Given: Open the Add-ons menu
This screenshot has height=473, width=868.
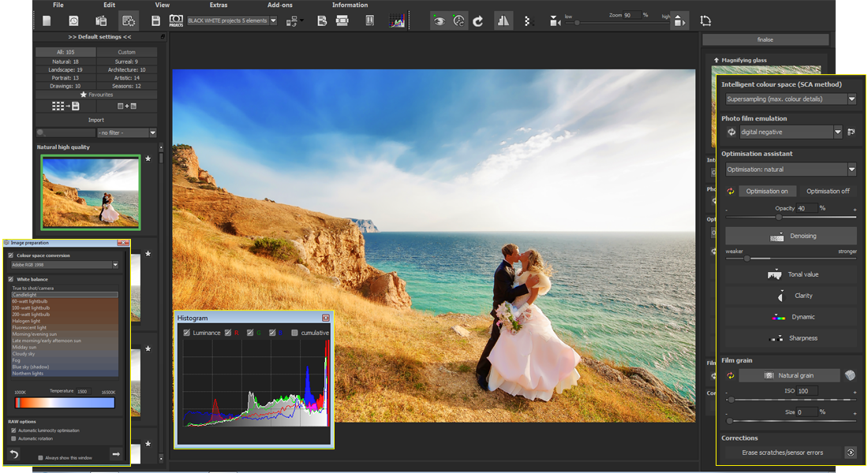Looking at the screenshot, I should tap(279, 5).
